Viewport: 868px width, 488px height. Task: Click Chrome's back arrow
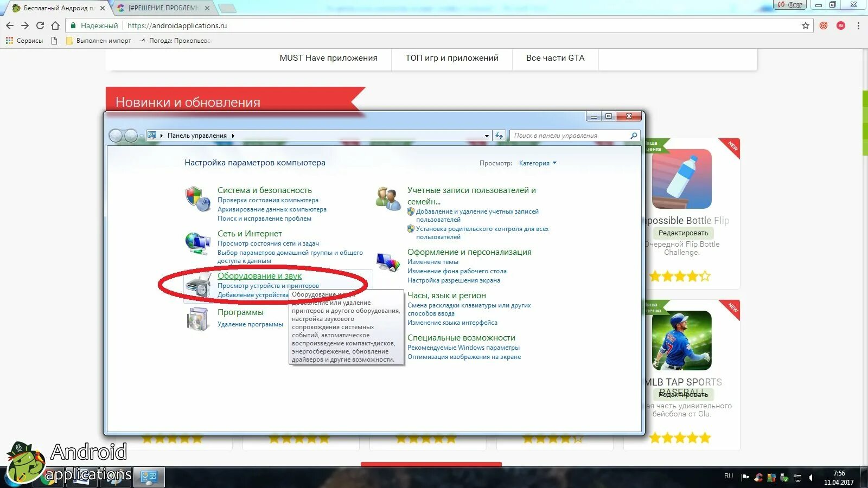tap(10, 25)
